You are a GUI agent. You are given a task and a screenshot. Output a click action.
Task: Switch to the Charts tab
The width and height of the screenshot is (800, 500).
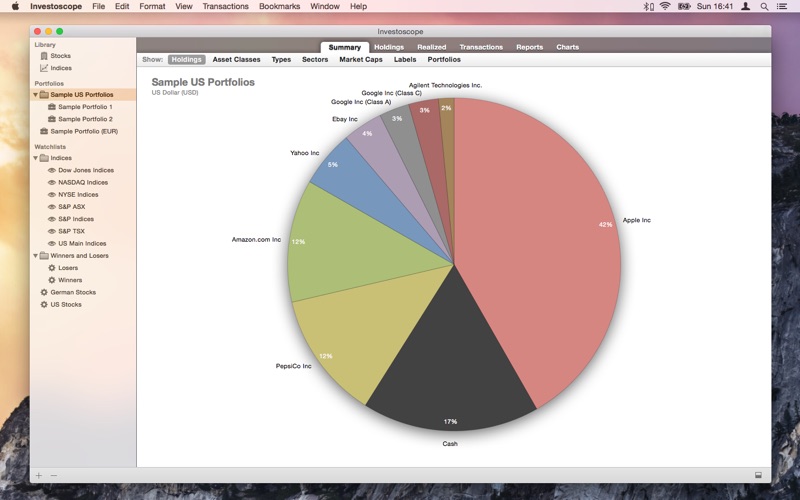coord(567,47)
